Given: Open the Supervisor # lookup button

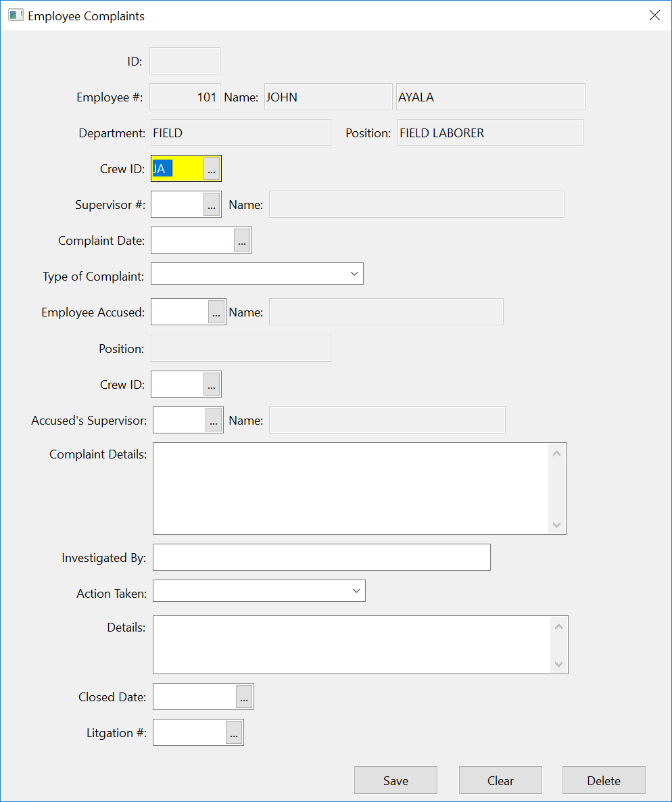Looking at the screenshot, I should [212, 205].
